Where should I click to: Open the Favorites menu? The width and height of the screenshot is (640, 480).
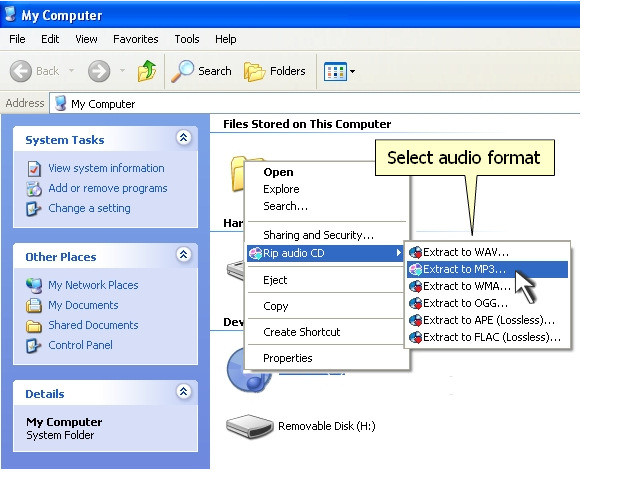(x=136, y=39)
